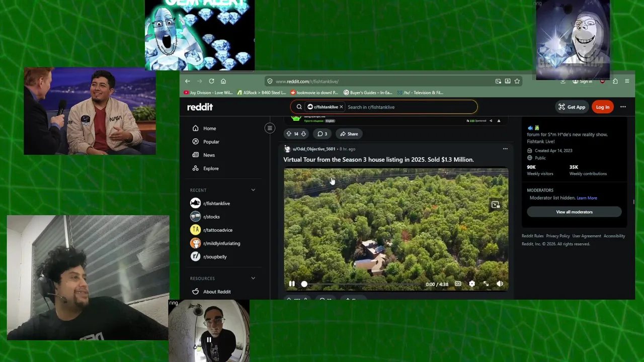Open Joy Division bookmark
This screenshot has height=362, width=644.
coord(208,93)
